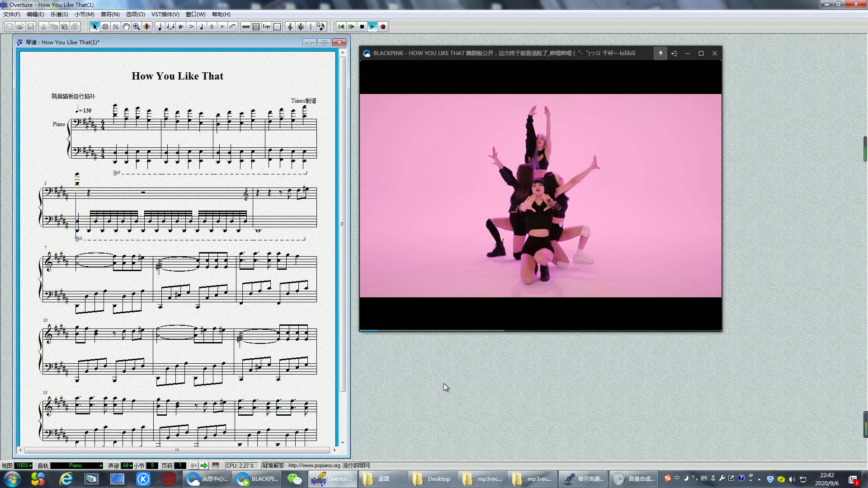Screen dimensions: 868x488
Task: Select the hand pan tool
Action: pos(126,27)
